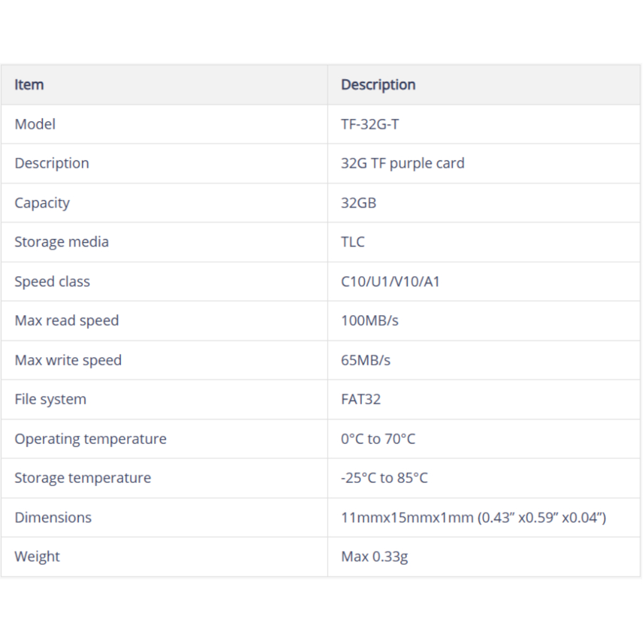Image resolution: width=644 pixels, height=644 pixels.
Task: Select the Storage media label
Action: (x=62, y=242)
